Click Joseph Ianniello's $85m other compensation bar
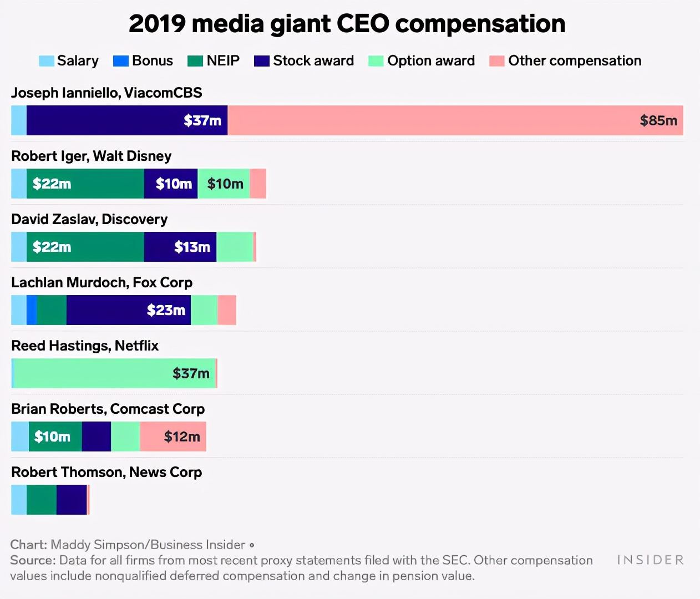The width and height of the screenshot is (700, 599). coord(455,120)
